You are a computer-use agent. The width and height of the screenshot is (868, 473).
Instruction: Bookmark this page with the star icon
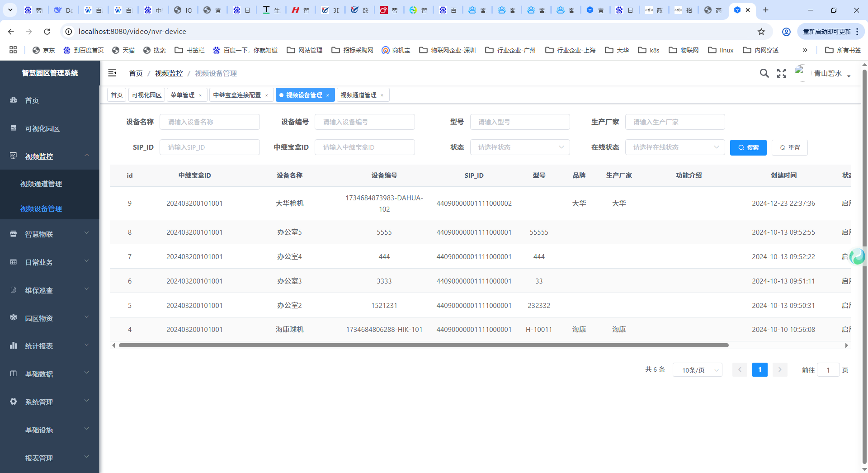coord(761,32)
